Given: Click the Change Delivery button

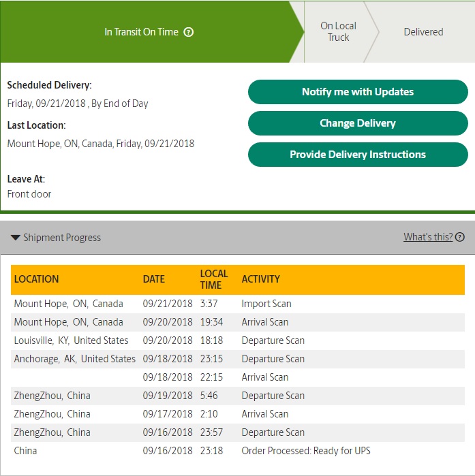Looking at the screenshot, I should pos(358,123).
